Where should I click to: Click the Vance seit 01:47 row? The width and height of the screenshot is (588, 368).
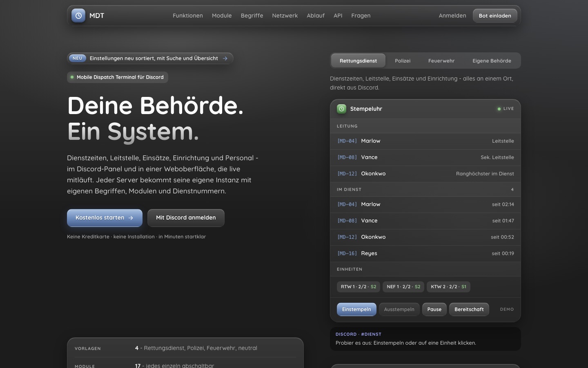coord(425,221)
